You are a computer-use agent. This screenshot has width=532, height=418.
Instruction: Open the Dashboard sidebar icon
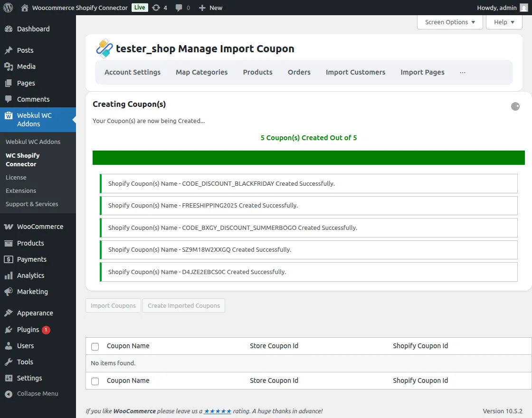[x=9, y=29]
